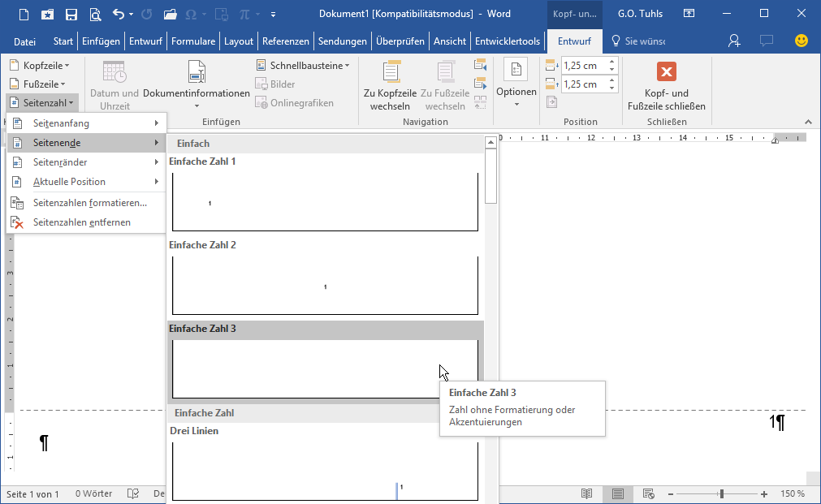The width and height of the screenshot is (821, 504).
Task: Click the Sie wünschen search box
Action: [x=639, y=41]
